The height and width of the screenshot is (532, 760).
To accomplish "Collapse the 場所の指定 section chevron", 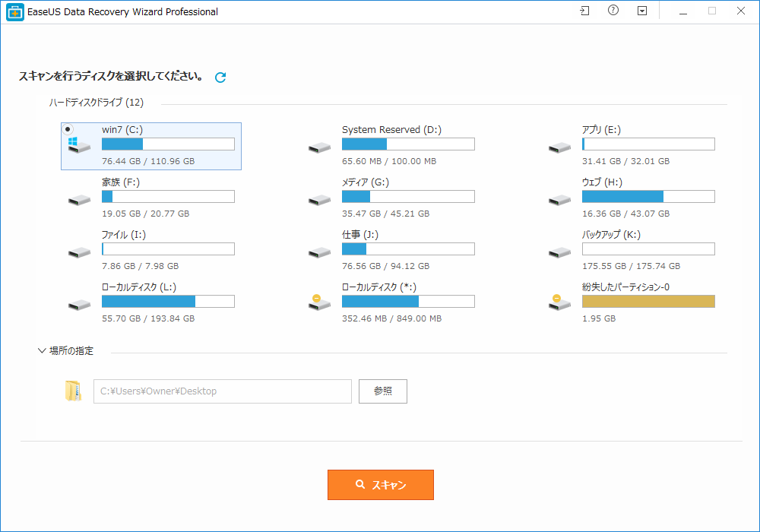I will click(42, 351).
